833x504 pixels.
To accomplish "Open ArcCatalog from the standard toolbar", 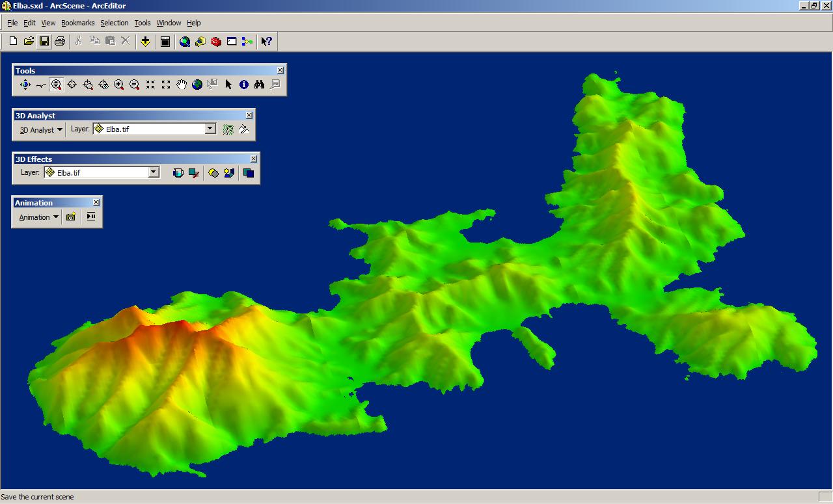I will click(x=200, y=42).
